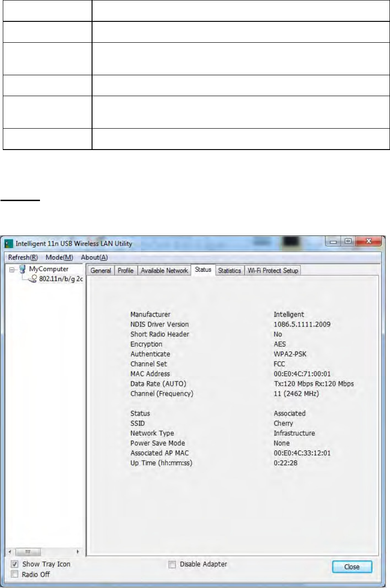Enable the Radio Off checkbox
This screenshot has height=588, width=390.
(x=14, y=574)
